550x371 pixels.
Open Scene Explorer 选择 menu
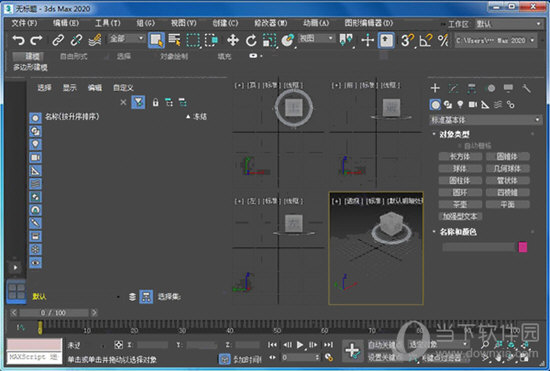(44, 88)
